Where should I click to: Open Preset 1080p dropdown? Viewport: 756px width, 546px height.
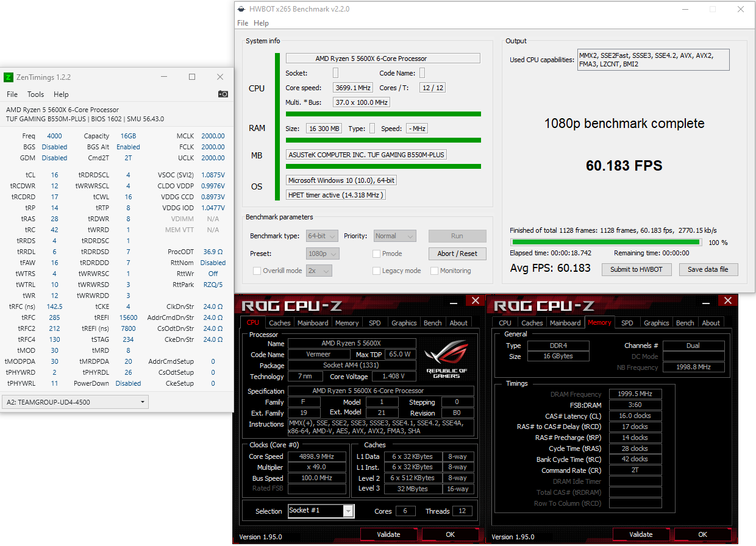tap(323, 253)
